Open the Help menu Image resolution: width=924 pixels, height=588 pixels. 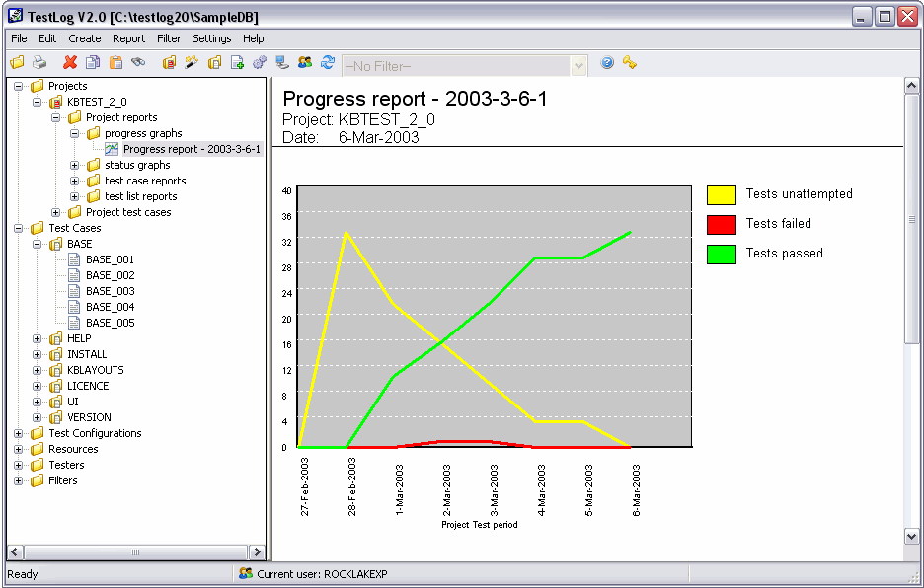coord(254,38)
